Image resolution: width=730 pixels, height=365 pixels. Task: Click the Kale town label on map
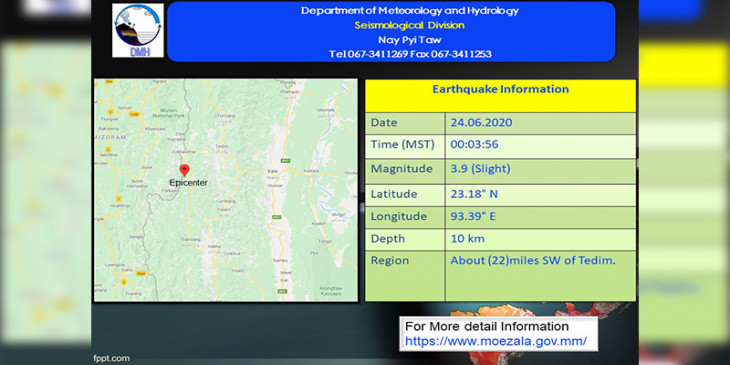click(x=273, y=172)
